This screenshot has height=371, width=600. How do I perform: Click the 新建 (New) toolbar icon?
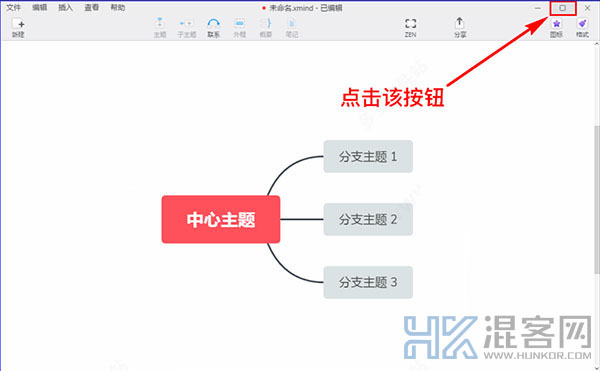tap(18, 27)
